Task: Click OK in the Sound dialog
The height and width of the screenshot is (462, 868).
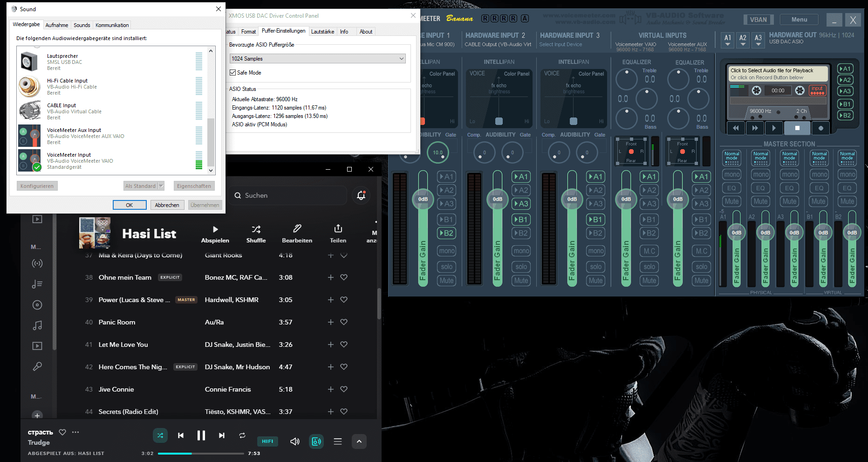Action: point(130,205)
